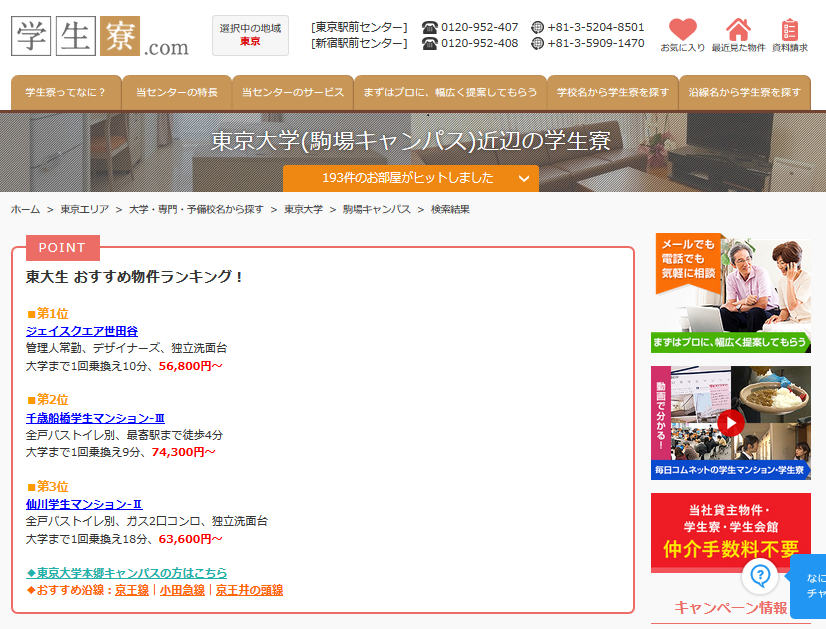Click the POINT label badge
This screenshot has width=826, height=629.
pos(63,248)
